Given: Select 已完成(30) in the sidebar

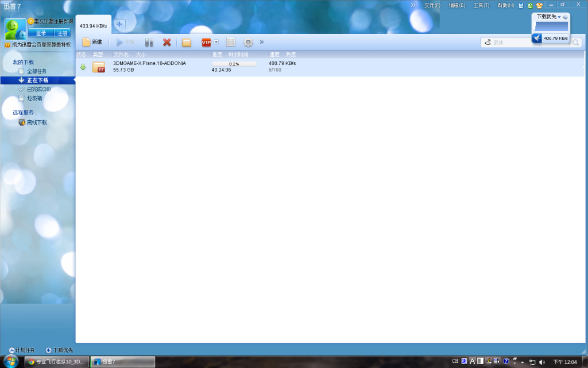Looking at the screenshot, I should (x=38, y=89).
